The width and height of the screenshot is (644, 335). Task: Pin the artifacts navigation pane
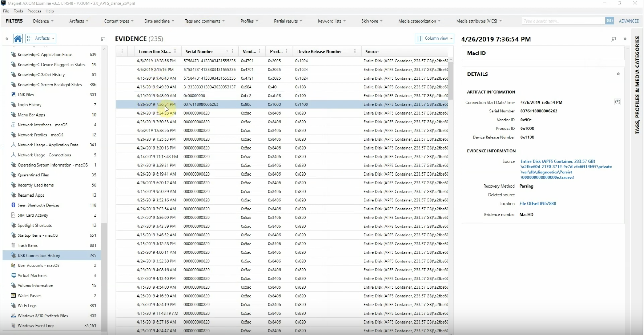pos(103,39)
